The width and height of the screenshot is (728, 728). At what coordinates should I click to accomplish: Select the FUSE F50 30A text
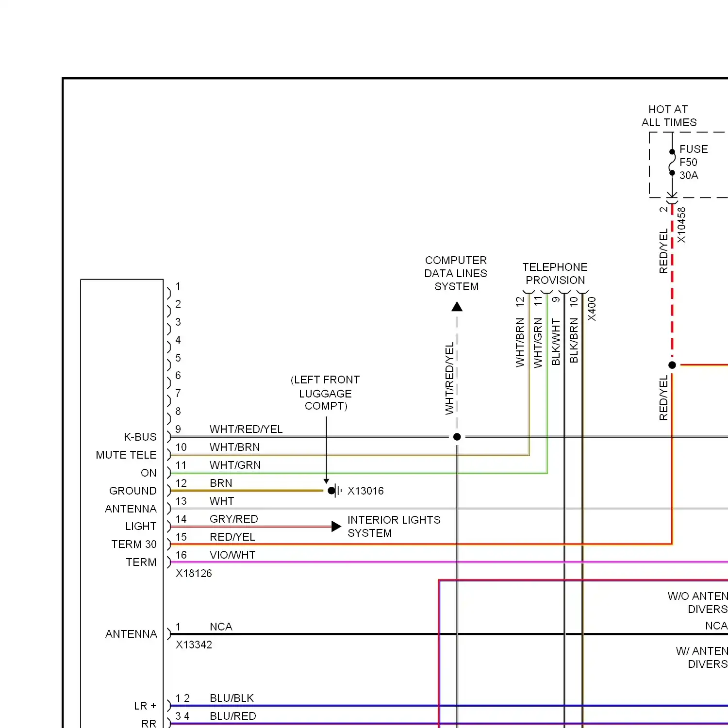pyautogui.click(x=694, y=162)
